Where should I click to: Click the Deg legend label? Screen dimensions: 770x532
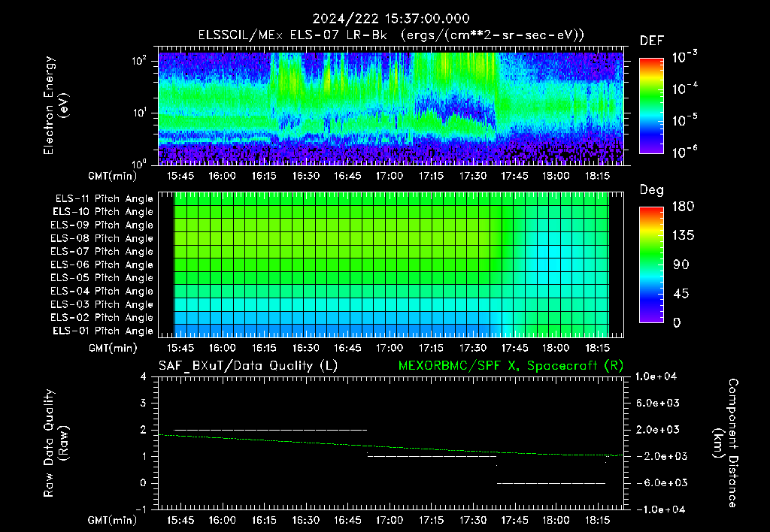click(x=651, y=190)
